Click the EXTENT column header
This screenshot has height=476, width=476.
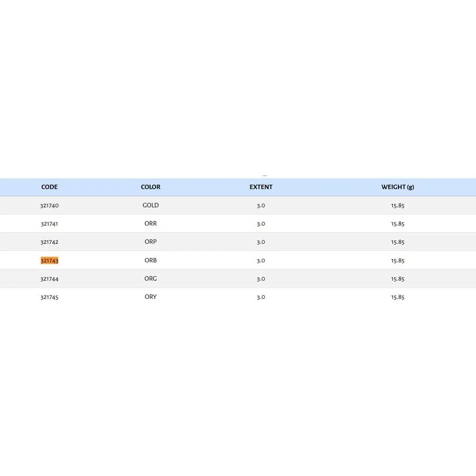(x=261, y=187)
